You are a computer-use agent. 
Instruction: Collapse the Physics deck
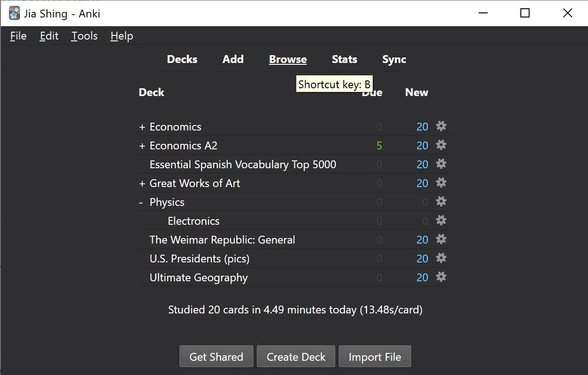pyautogui.click(x=141, y=203)
